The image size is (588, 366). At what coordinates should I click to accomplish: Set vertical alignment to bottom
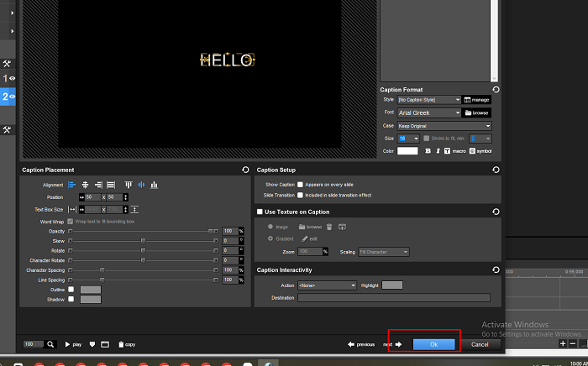click(x=154, y=185)
